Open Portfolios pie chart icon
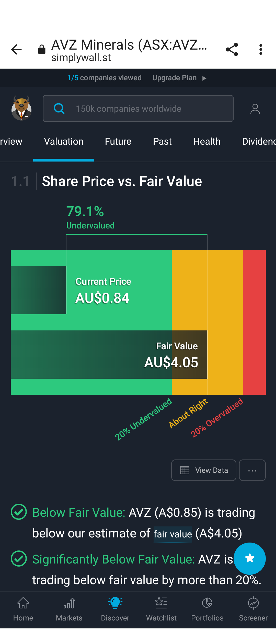The image size is (276, 644). tap(207, 603)
